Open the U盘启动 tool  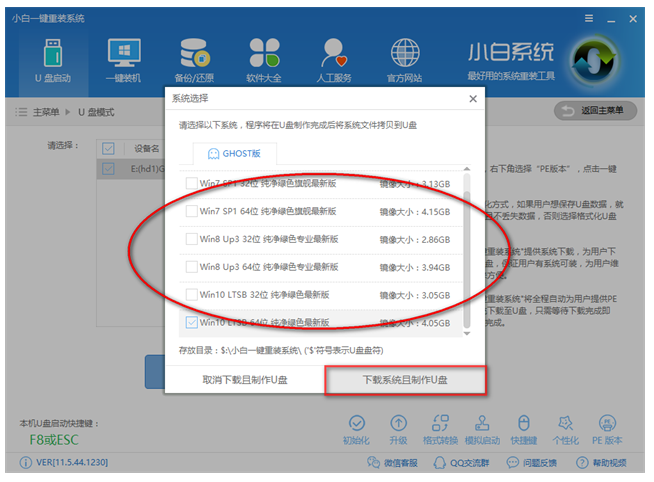click(x=53, y=60)
